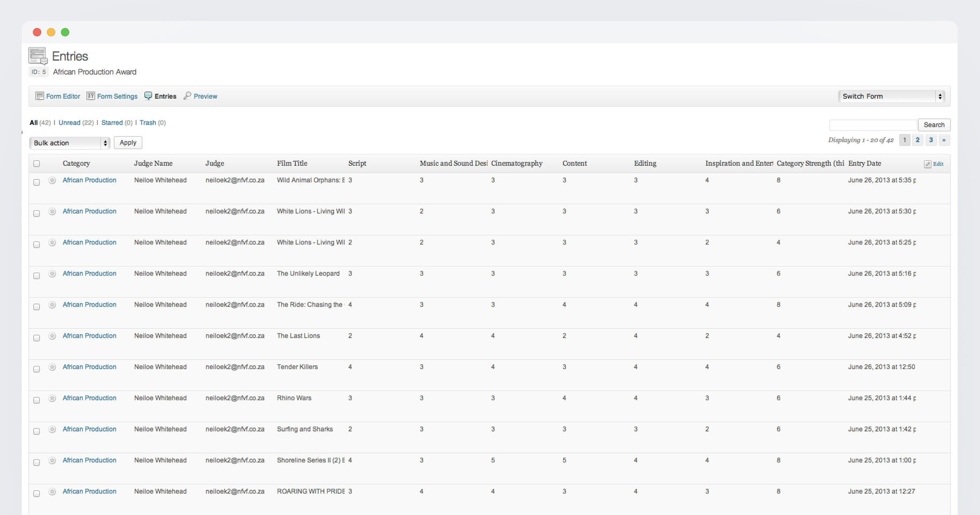Image resolution: width=980 pixels, height=515 pixels.
Task: Check the Rhino Wars row checkbox
Action: [x=36, y=401]
